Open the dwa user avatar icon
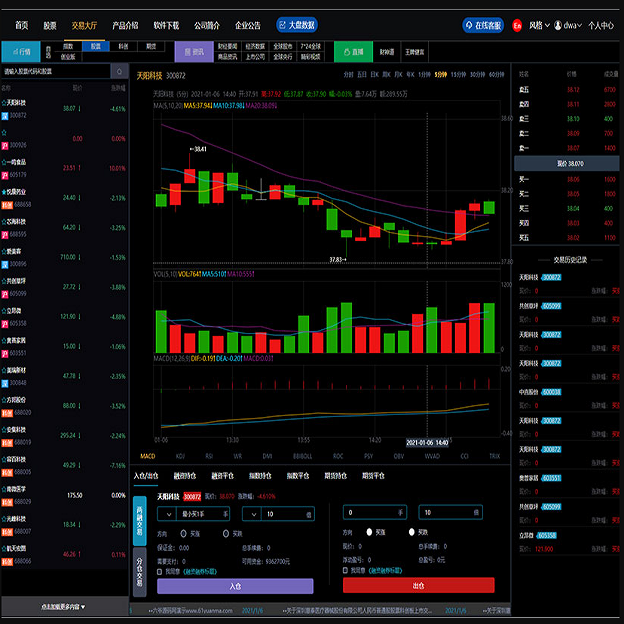The width and height of the screenshot is (624, 624). [559, 24]
